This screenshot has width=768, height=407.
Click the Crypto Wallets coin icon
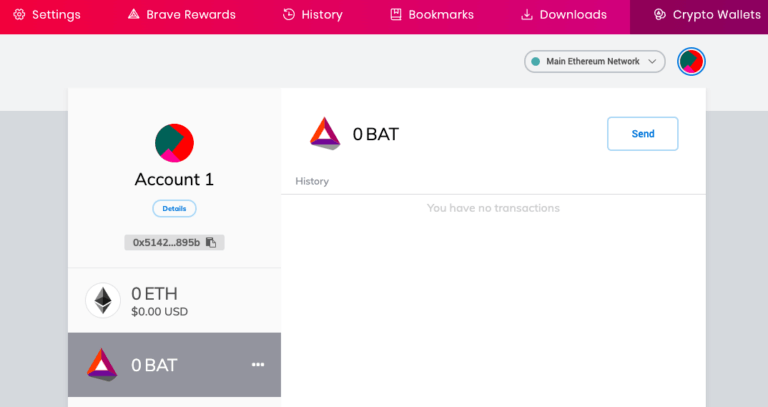pyautogui.click(x=660, y=15)
